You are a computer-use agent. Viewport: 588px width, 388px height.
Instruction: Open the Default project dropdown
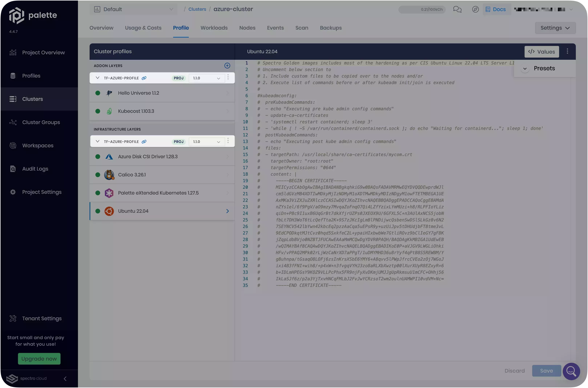point(133,9)
